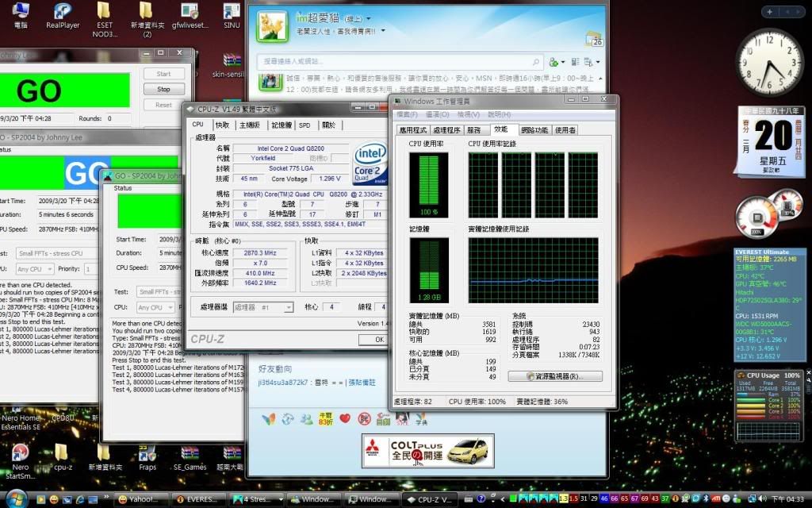Expand Messenger personal message dropdown arrow

383,31
